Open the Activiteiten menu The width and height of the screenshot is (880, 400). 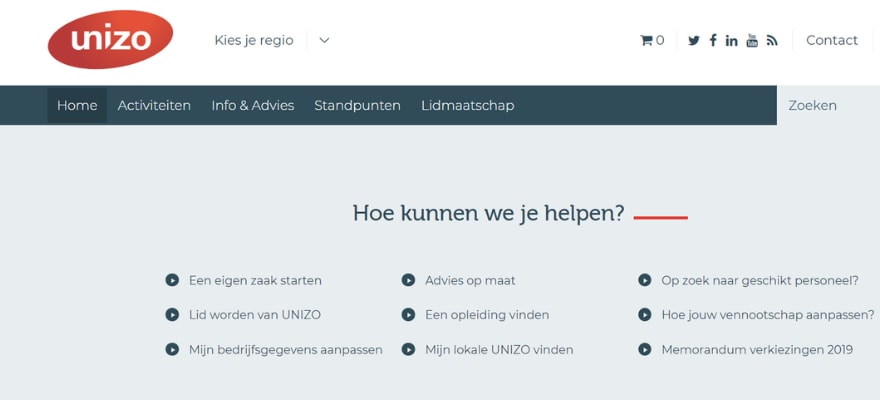(x=154, y=106)
